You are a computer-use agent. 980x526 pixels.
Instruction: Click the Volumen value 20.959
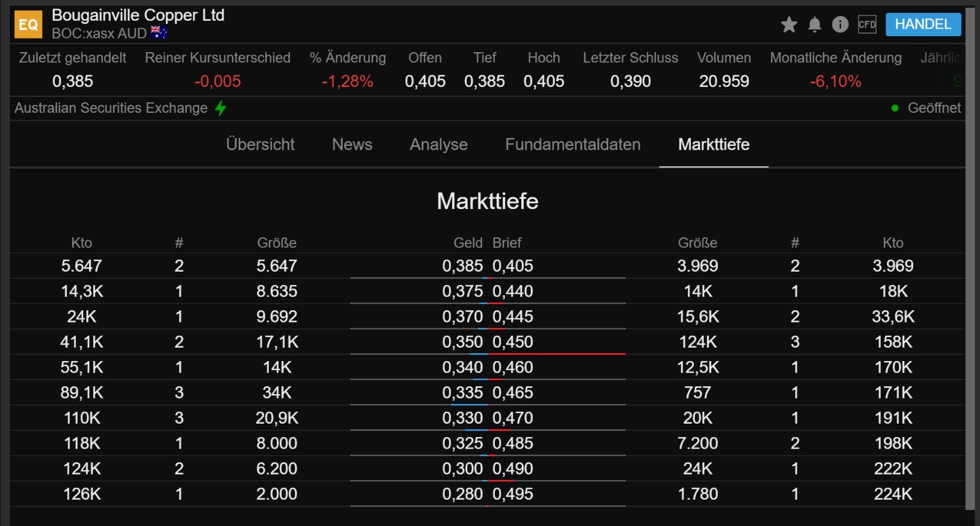pyautogui.click(x=724, y=82)
